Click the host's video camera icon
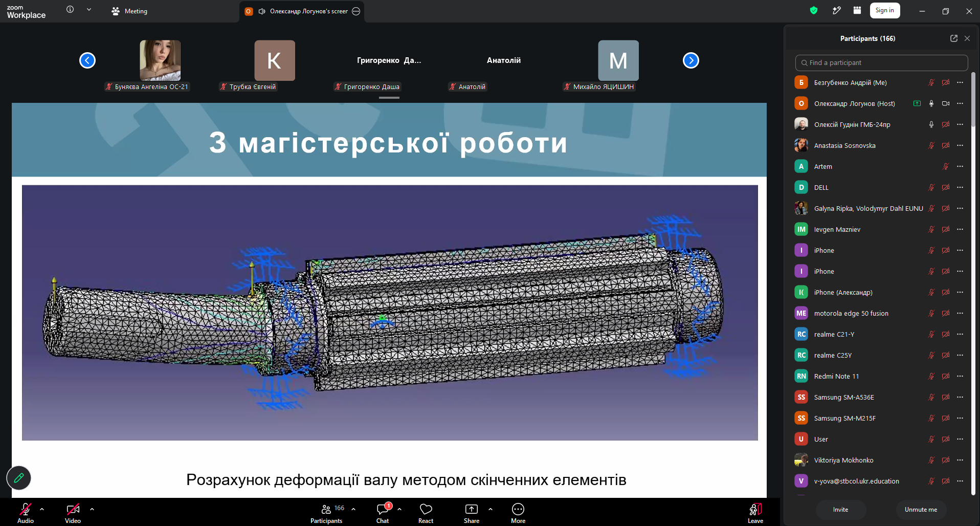Viewport: 980px width, 526px height. 946,103
